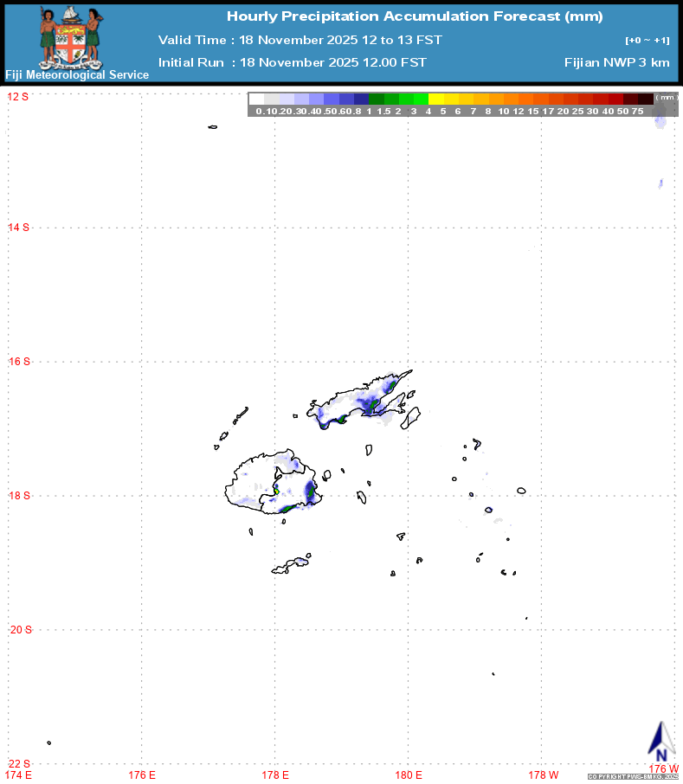
Task: Click the Hourly Precipitation Accumulation Forecast title
Action: click(415, 16)
